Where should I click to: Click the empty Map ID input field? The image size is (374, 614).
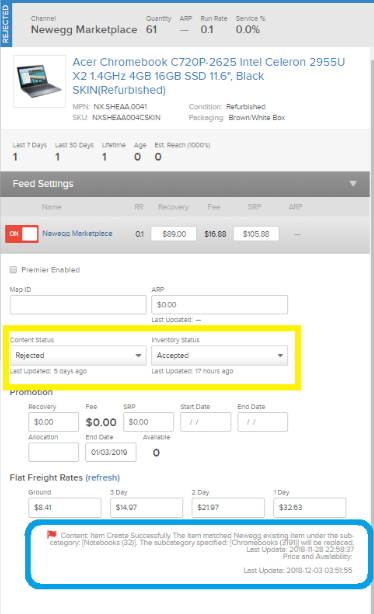tap(78, 305)
